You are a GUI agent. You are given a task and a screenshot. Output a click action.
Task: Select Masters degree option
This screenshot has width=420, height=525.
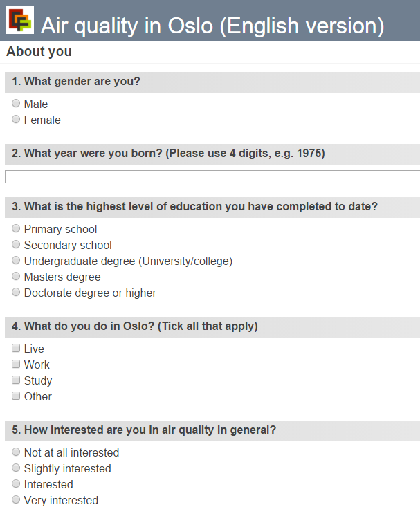pos(16,276)
